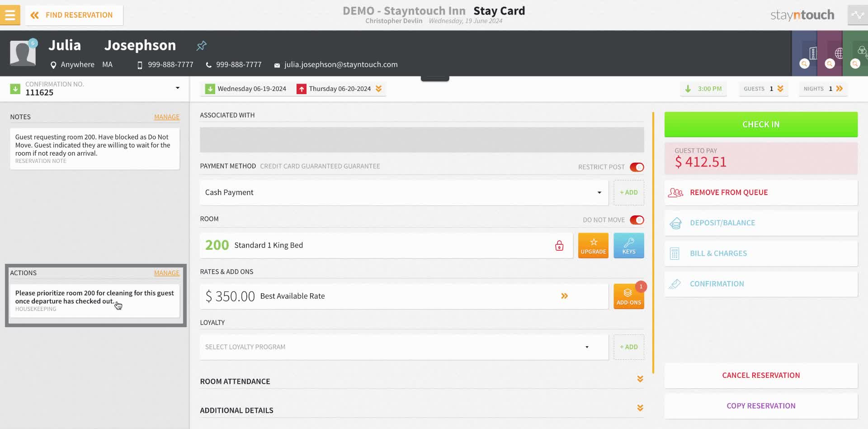This screenshot has width=868, height=429.
Task: Toggle the Restrict Post switch
Action: point(637,167)
